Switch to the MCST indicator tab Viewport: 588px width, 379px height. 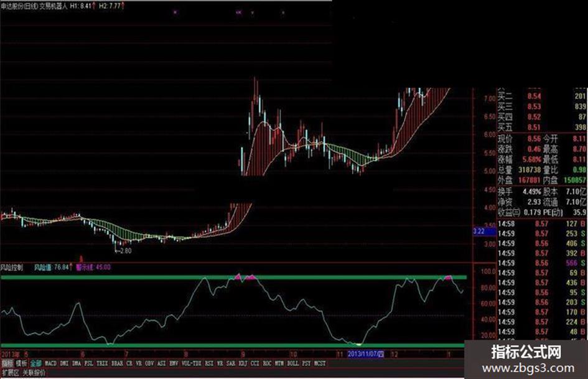click(320, 363)
